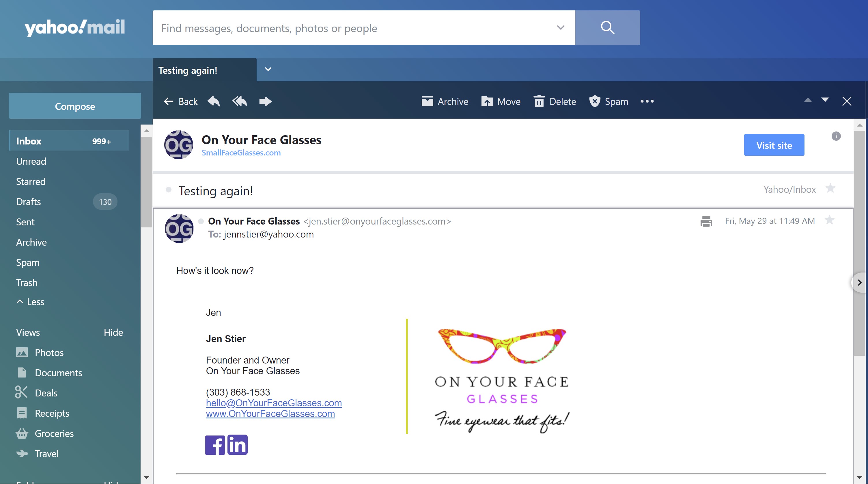Open the Starred folder
The width and height of the screenshot is (868, 484).
[x=31, y=181]
